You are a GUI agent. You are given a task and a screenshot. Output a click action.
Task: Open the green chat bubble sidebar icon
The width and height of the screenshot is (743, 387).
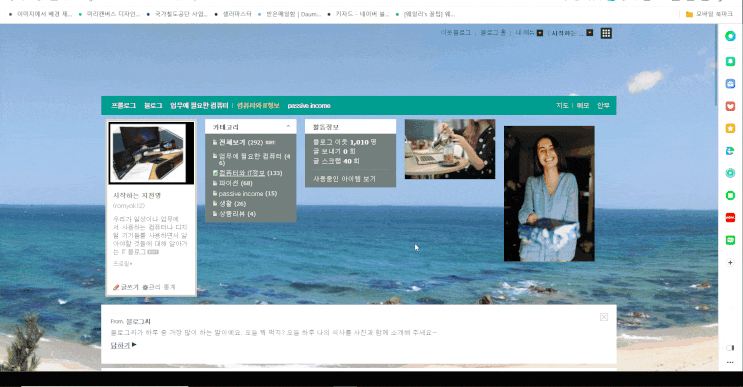click(x=730, y=240)
